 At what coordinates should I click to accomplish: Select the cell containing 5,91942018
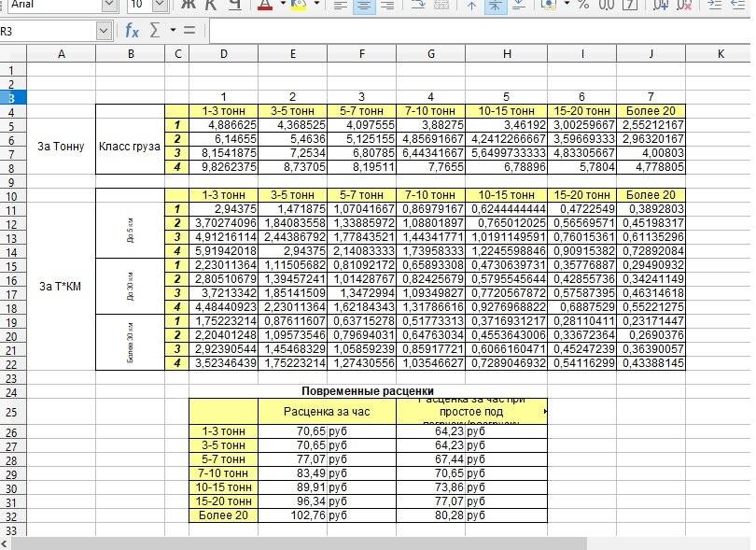click(x=224, y=251)
